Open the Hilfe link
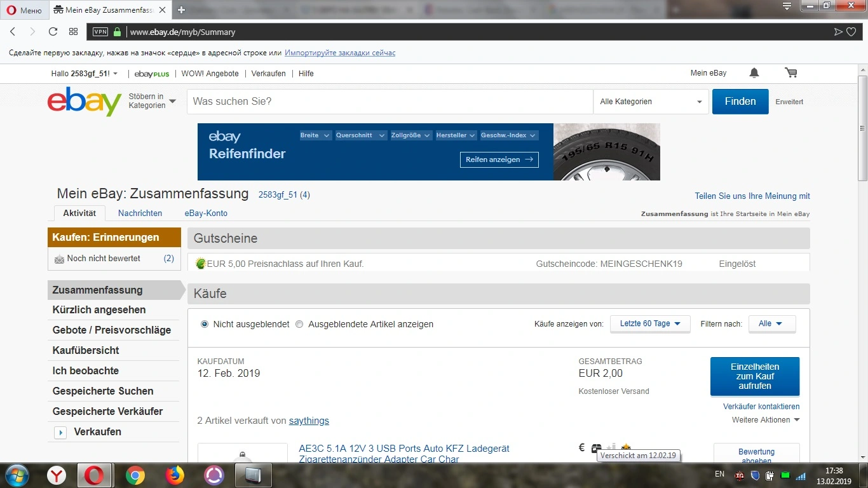The height and width of the screenshot is (488, 868). coord(306,74)
